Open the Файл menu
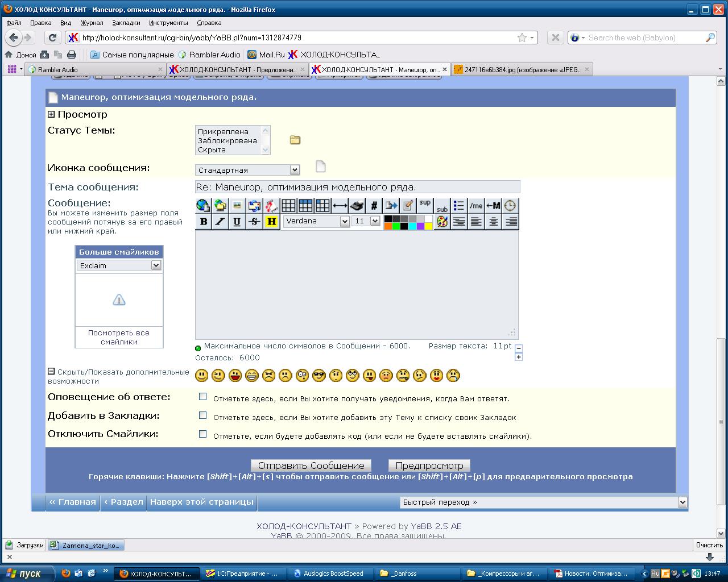Screen dimensions: 728x582 tap(14, 23)
